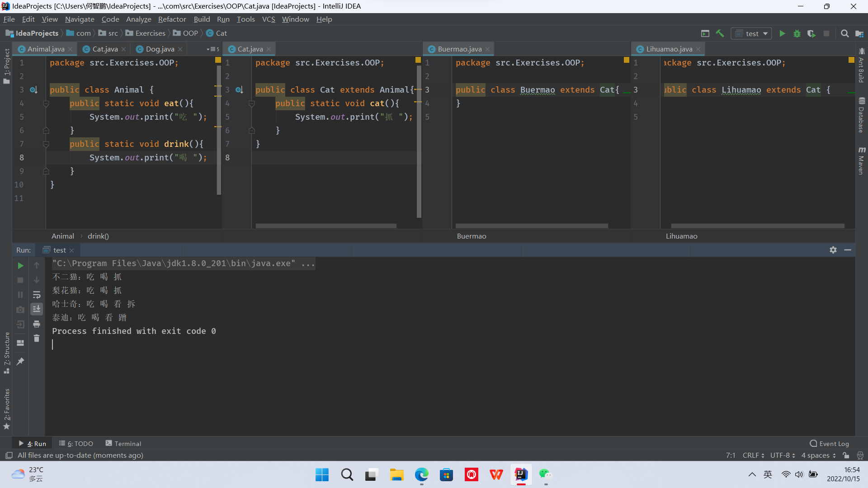The image size is (868, 488).
Task: Click the Debug bug icon in toolbar
Action: click(797, 33)
